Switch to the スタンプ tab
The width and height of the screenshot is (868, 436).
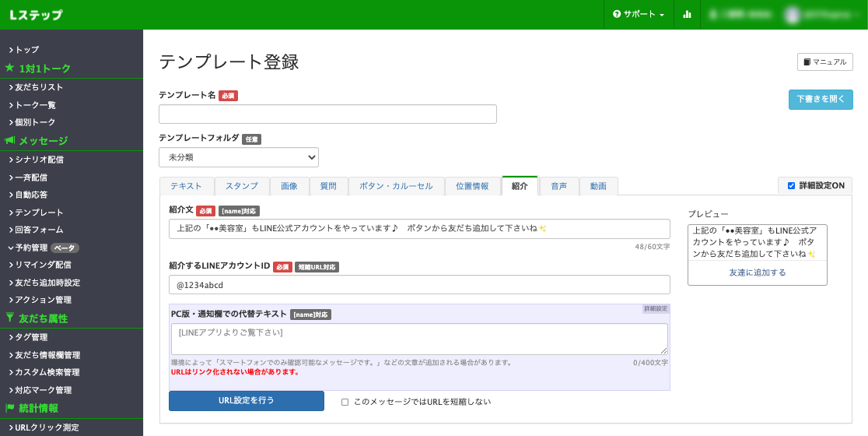pos(242,186)
